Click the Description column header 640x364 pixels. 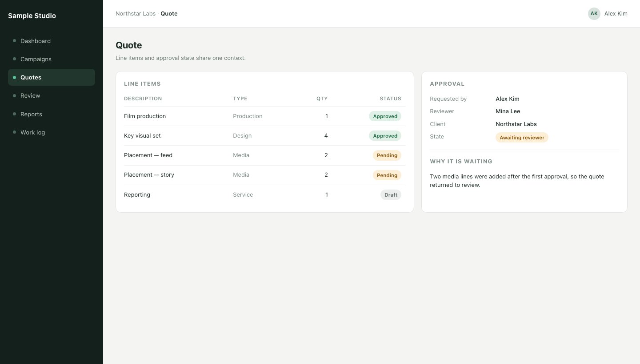click(143, 99)
